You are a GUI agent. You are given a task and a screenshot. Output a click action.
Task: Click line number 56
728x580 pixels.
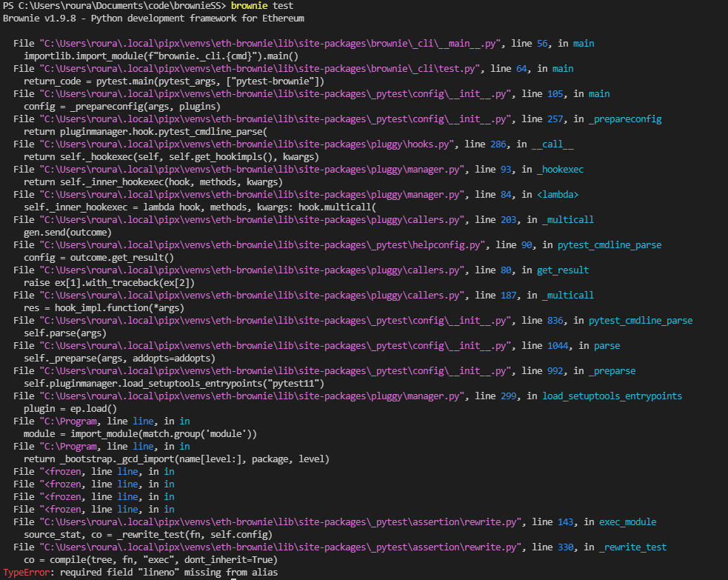click(x=542, y=43)
